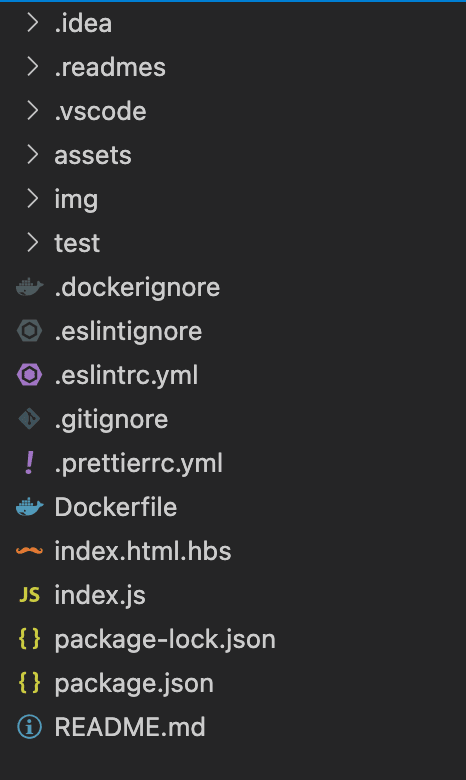Viewport: 466px width, 780px height.
Task: Click the orange handlebars mustache icon
Action: 29,551
